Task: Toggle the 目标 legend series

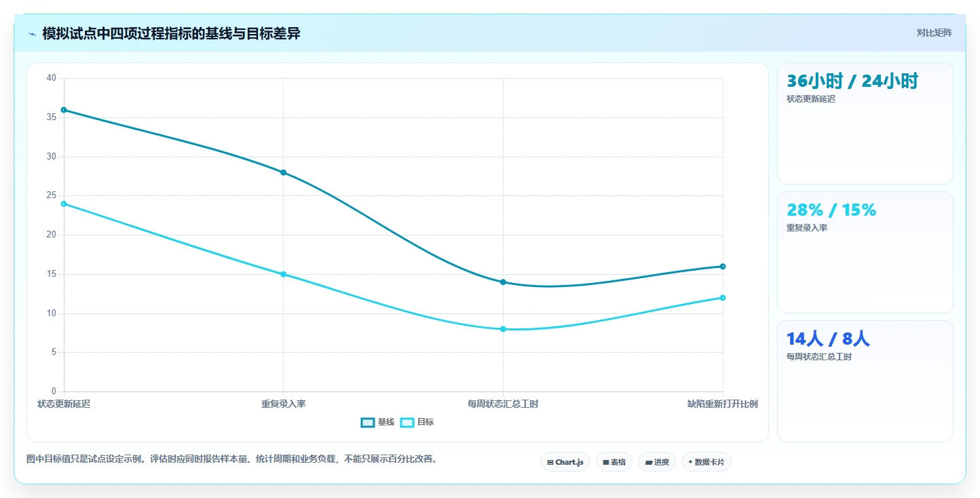Action: click(x=417, y=422)
